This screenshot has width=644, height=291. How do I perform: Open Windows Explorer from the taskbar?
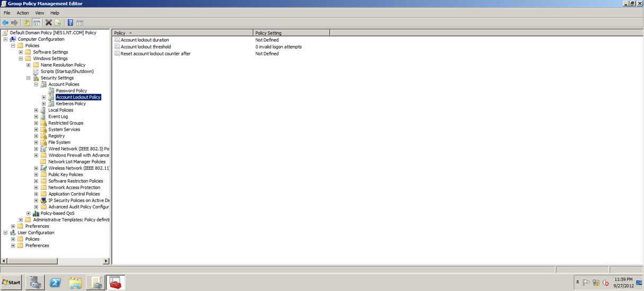tap(75, 283)
